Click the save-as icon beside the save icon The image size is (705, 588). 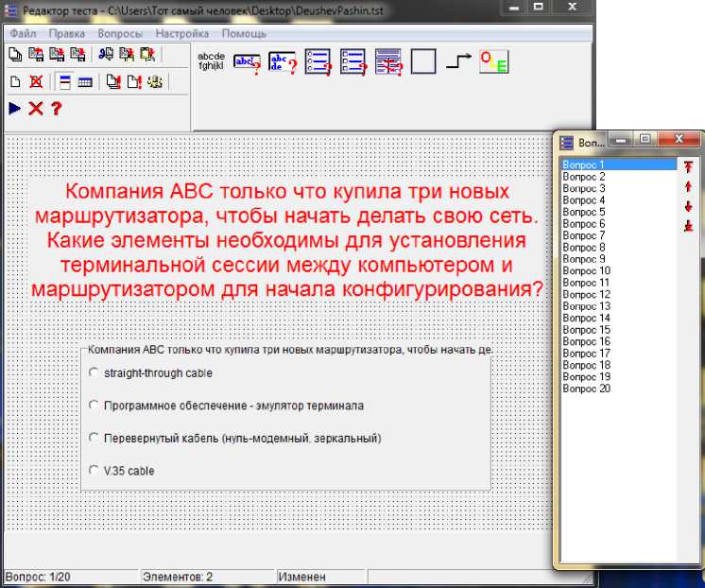pos(77,55)
